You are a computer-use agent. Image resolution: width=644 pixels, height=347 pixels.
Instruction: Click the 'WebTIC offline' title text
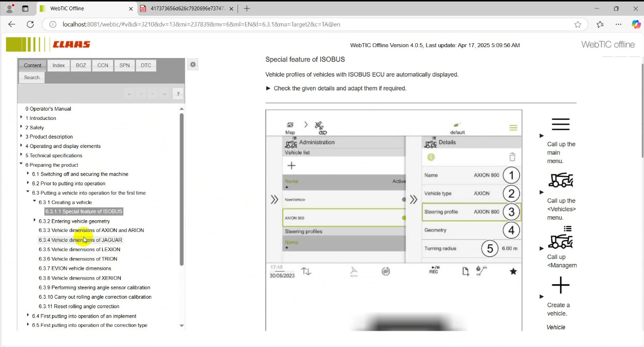coord(608,45)
